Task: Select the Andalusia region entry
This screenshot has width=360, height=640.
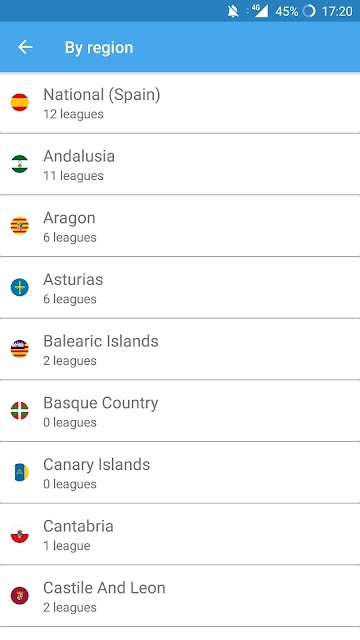Action: click(x=180, y=164)
